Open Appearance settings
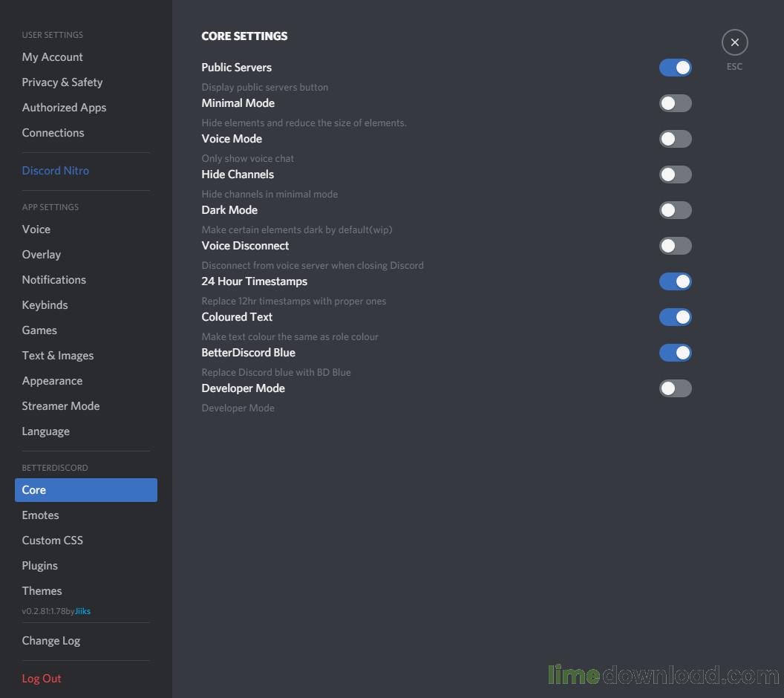784x698 pixels. [x=86, y=380]
